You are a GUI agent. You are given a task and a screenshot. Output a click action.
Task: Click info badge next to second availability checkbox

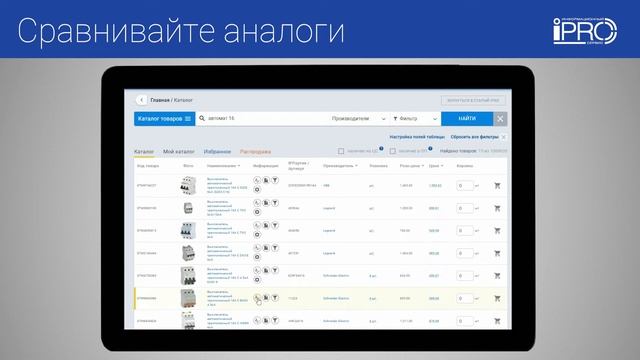coord(430,149)
